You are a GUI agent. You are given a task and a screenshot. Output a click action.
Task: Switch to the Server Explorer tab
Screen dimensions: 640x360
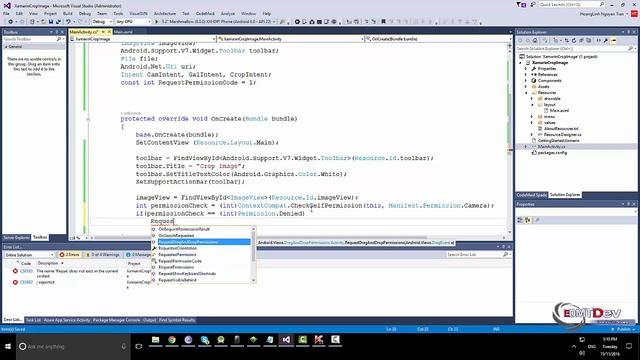click(16, 237)
